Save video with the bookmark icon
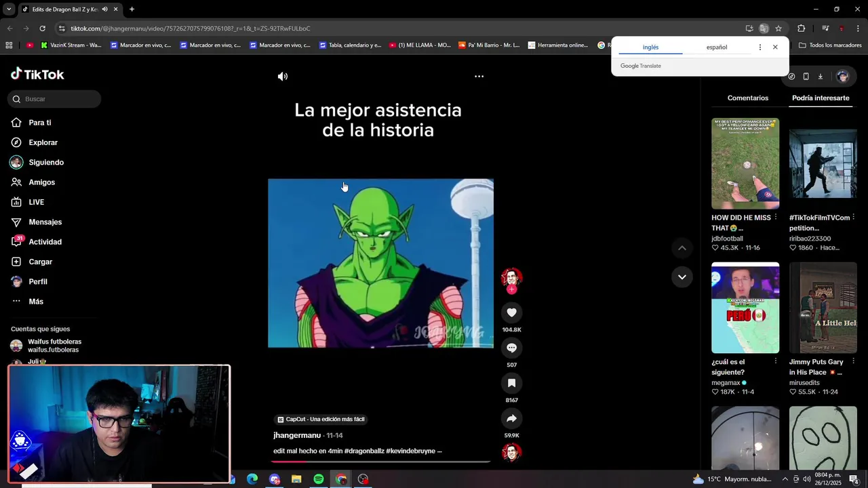 511,383
